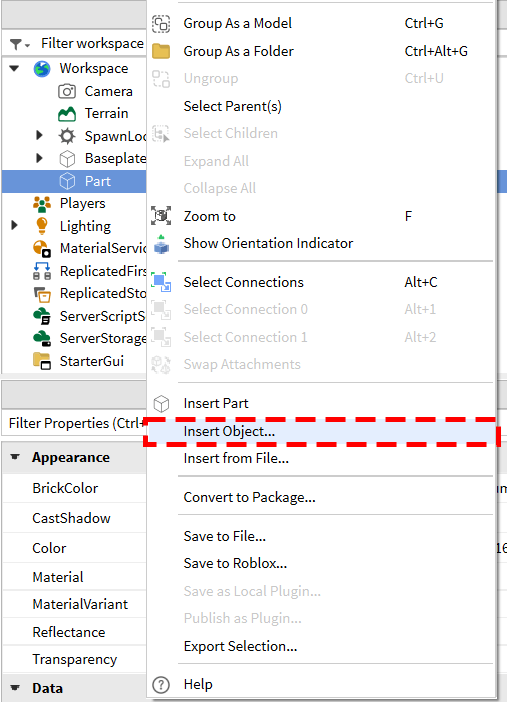The height and width of the screenshot is (702, 507).
Task: Click the Camera icon under Workspace
Action: 67,91
